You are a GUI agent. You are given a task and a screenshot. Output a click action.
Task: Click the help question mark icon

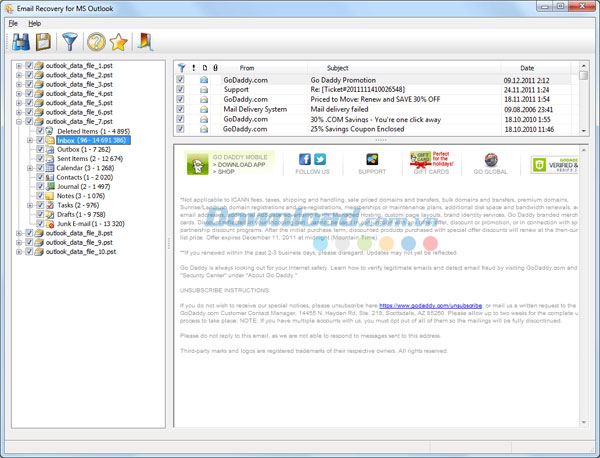pyautogui.click(x=96, y=42)
